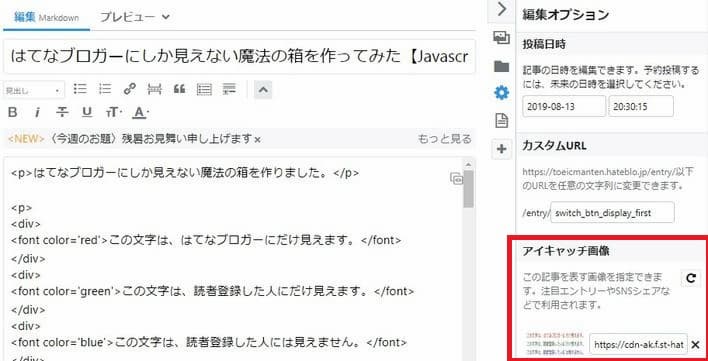Click the first paragraph line in the editor

point(186,173)
